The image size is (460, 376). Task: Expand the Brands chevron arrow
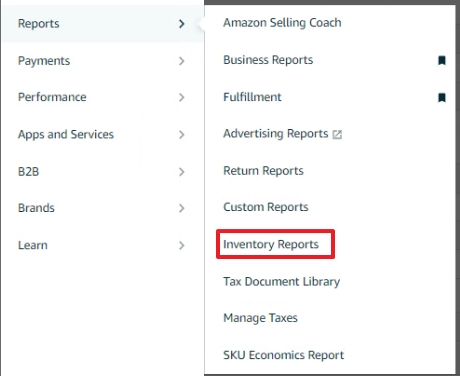[x=181, y=208]
